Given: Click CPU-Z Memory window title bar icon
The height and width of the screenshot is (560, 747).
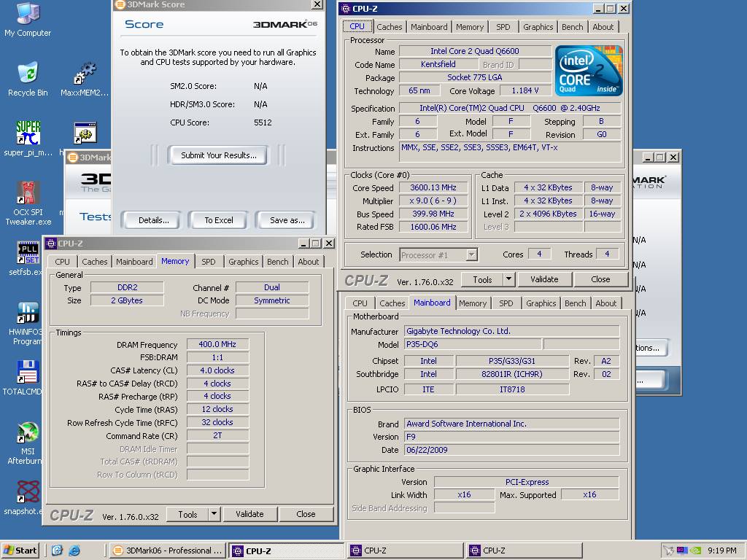Looking at the screenshot, I should pos(51,244).
